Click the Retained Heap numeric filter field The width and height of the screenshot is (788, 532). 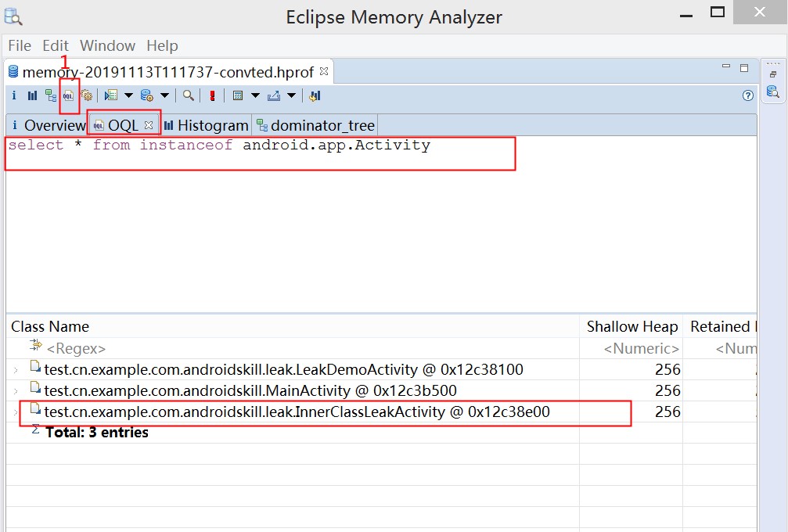pyautogui.click(x=720, y=348)
